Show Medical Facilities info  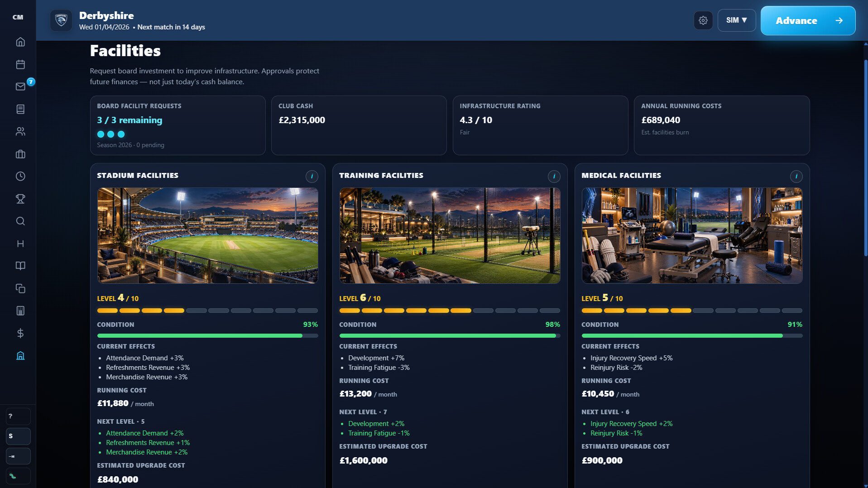click(x=796, y=176)
